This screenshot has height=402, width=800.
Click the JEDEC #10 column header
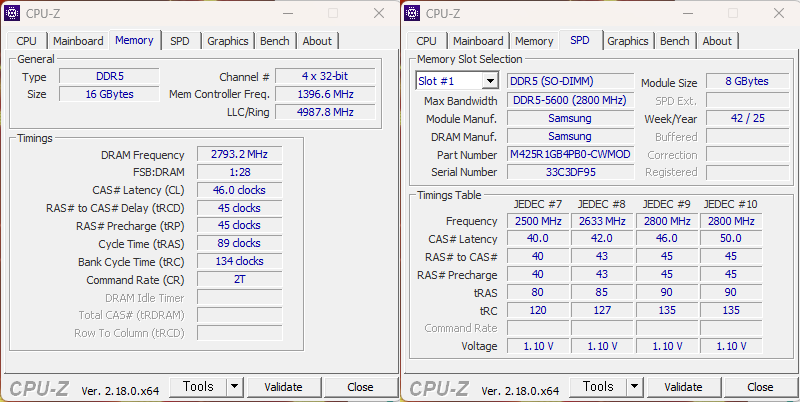pos(731,204)
